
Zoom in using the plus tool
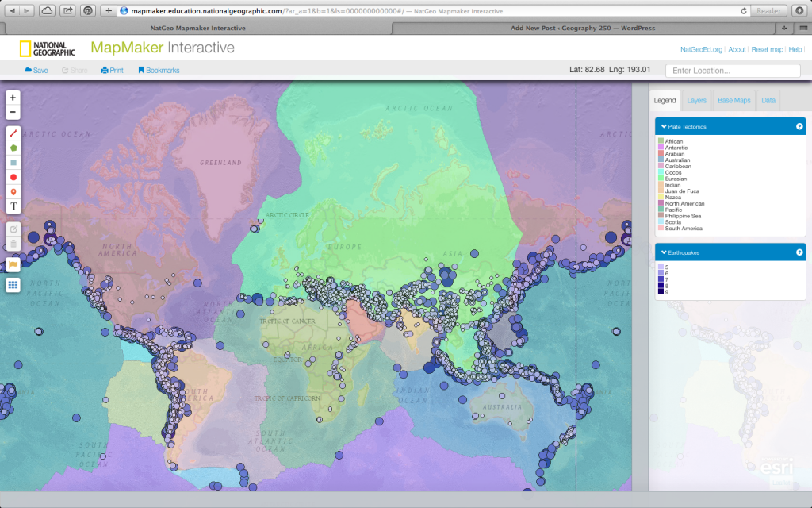(x=12, y=98)
